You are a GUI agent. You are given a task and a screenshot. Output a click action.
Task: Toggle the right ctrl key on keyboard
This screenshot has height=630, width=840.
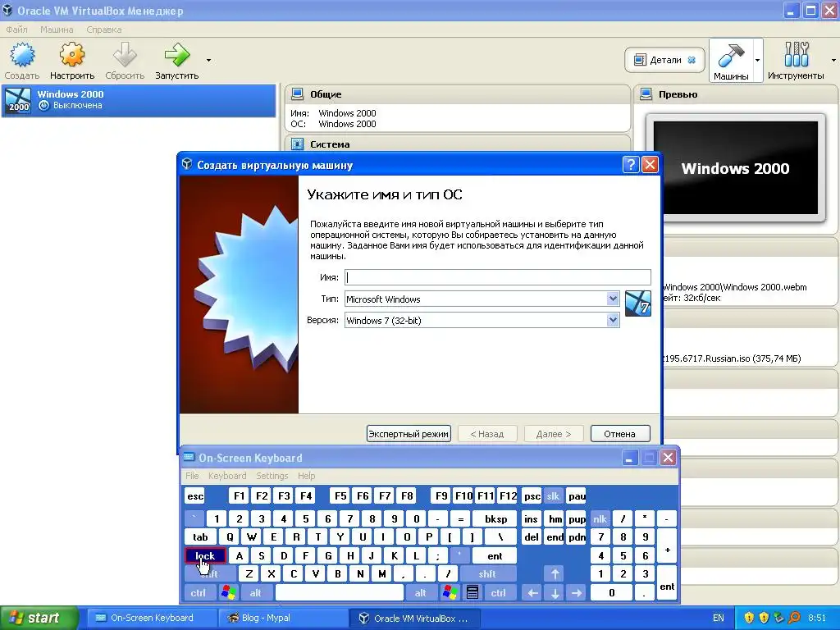pyautogui.click(x=498, y=592)
